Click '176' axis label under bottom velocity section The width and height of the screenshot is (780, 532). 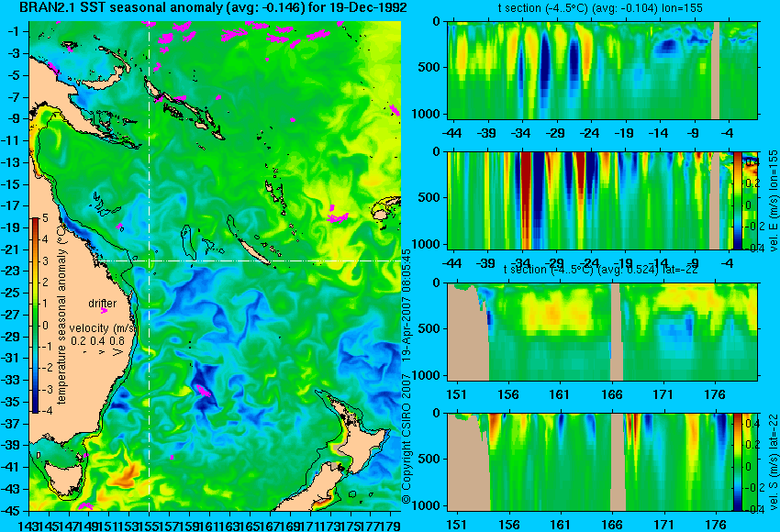point(715,525)
